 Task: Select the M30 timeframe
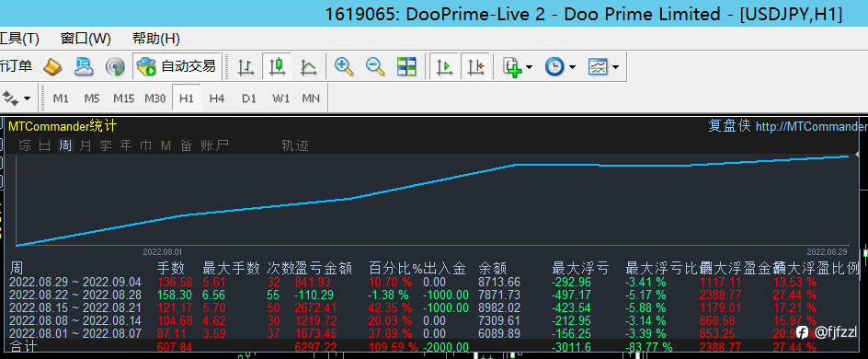click(155, 98)
